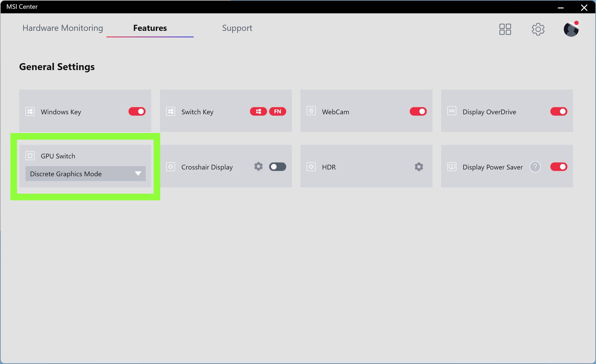Viewport: 596px width, 364px height.
Task: Click the HDR settings gear icon
Action: 419,167
